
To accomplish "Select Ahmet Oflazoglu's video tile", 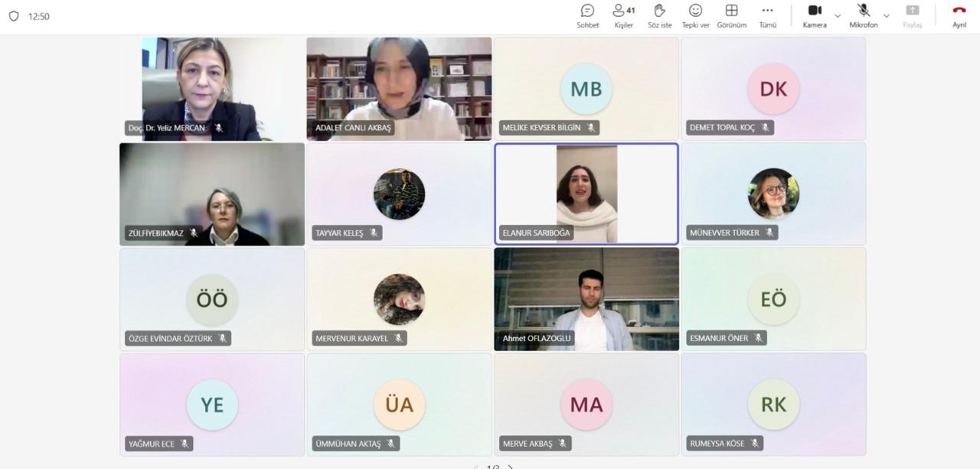I will [586, 299].
